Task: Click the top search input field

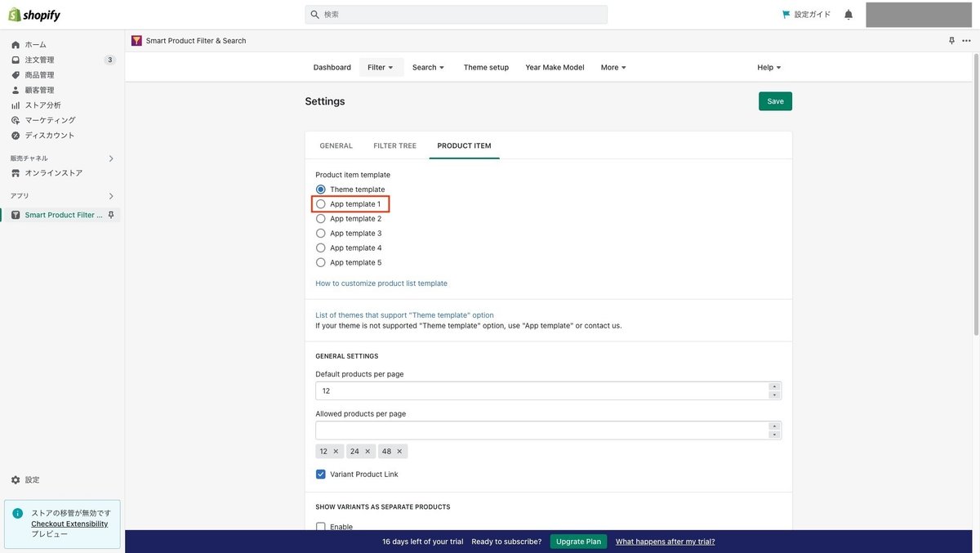Action: coord(457,15)
